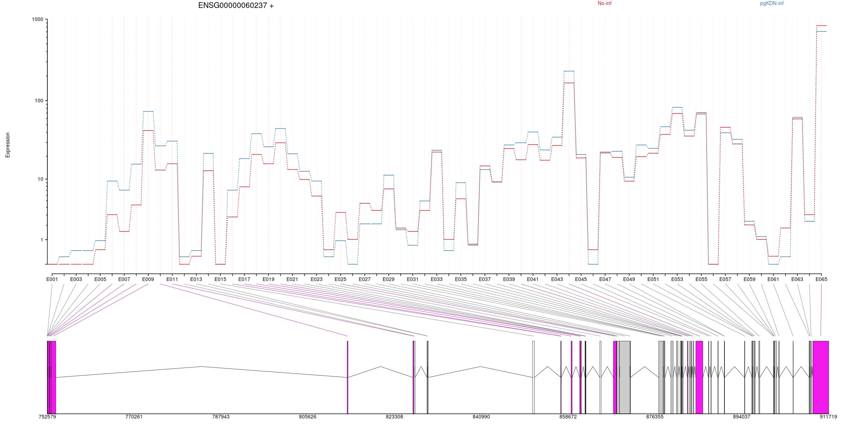Click exon label E027

(x=365, y=279)
